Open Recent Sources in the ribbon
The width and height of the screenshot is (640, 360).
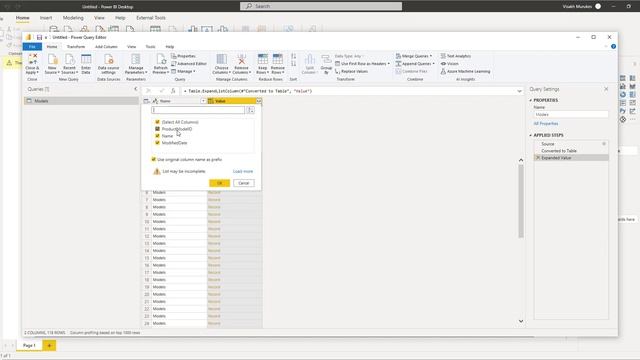[69, 64]
